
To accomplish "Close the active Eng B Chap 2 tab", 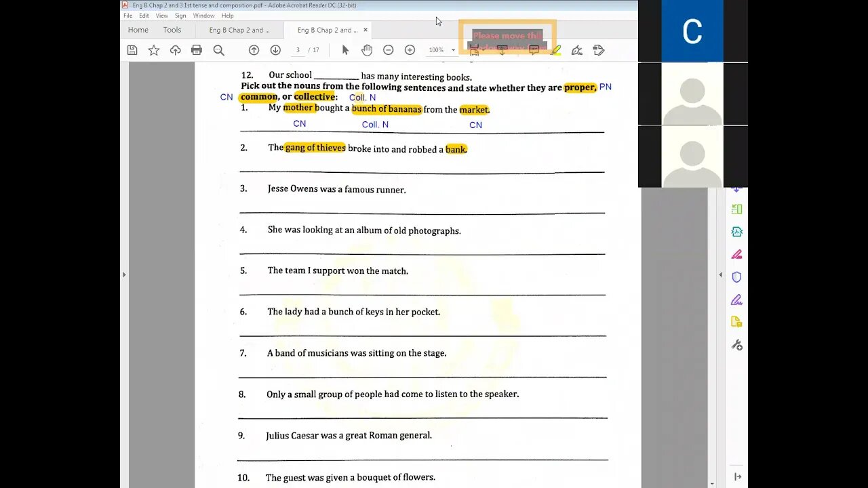I will click(x=366, y=30).
